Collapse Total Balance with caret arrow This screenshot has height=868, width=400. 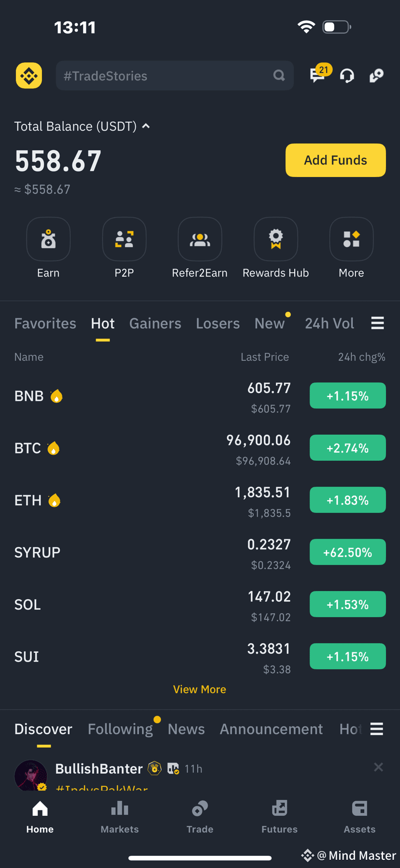click(x=146, y=126)
